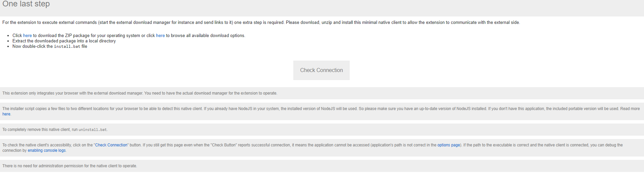Click the install.bat filename text
The height and width of the screenshot is (173, 644).
67,46
